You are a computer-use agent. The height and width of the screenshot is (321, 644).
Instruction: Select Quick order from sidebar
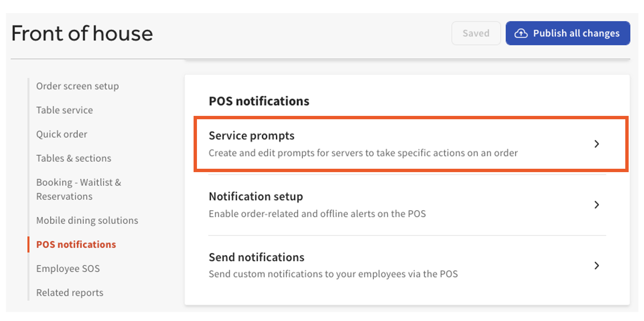[x=61, y=134]
